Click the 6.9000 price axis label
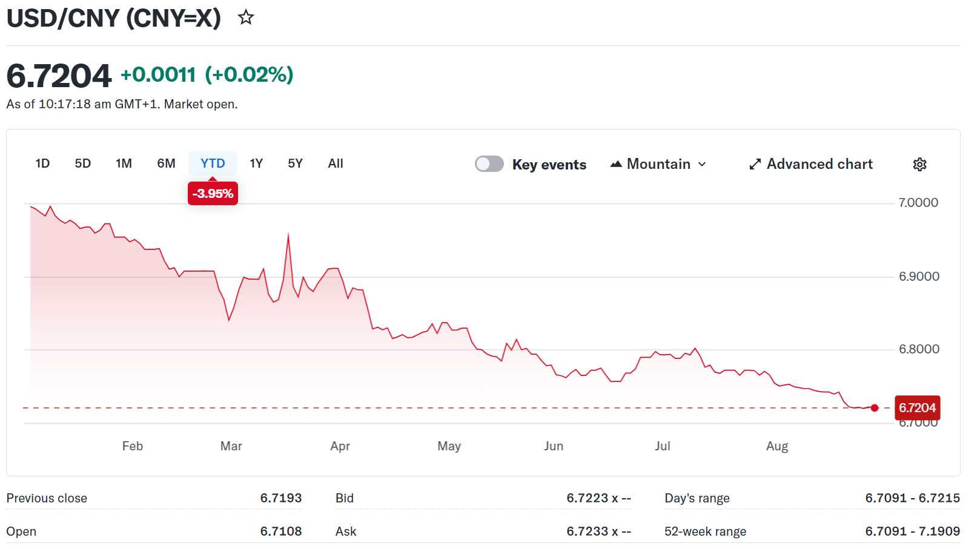Screen dimensions: 980x549 pyautogui.click(x=919, y=277)
